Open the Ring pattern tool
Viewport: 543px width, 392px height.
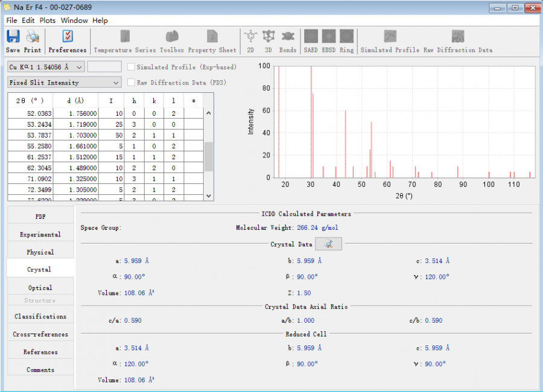click(346, 37)
